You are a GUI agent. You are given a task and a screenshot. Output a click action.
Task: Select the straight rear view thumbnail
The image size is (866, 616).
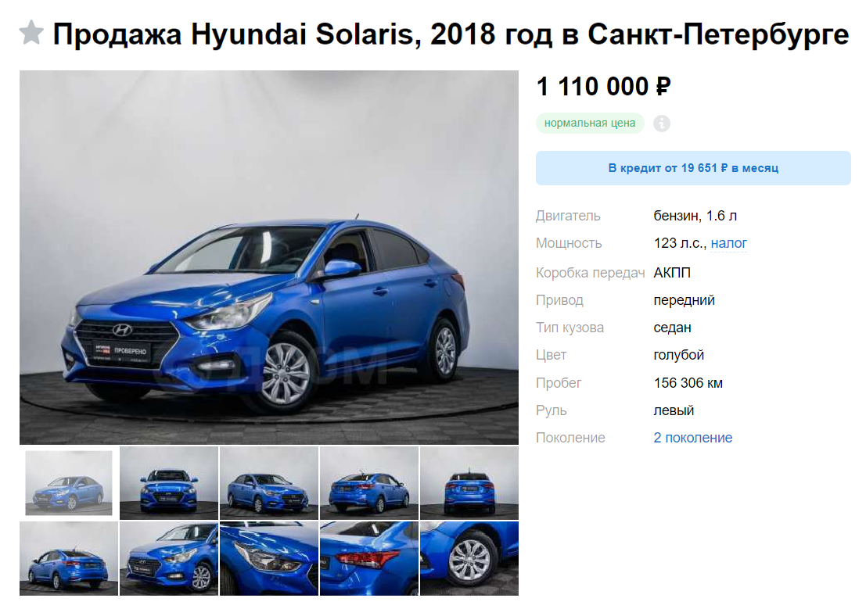click(x=469, y=483)
